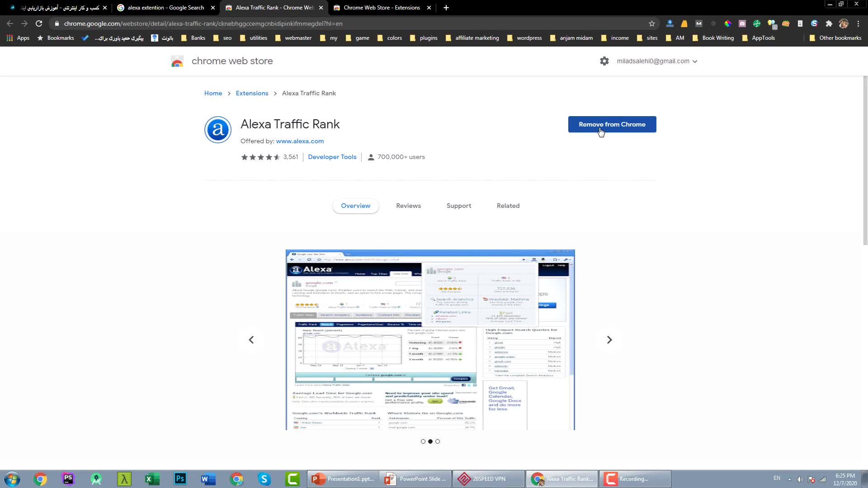This screenshot has height=488, width=868.
Task: Click the bookmark star icon in address bar
Action: [x=651, y=23]
